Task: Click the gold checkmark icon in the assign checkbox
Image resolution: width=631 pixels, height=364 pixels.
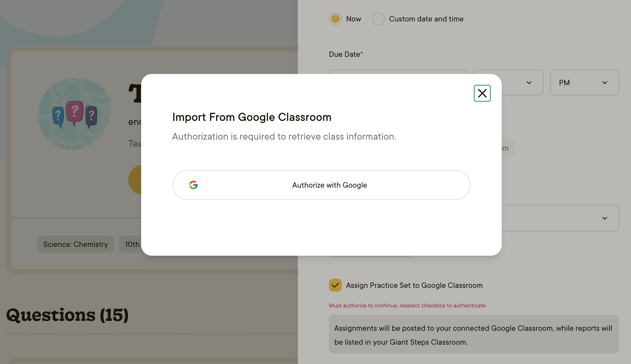Action: coord(335,285)
